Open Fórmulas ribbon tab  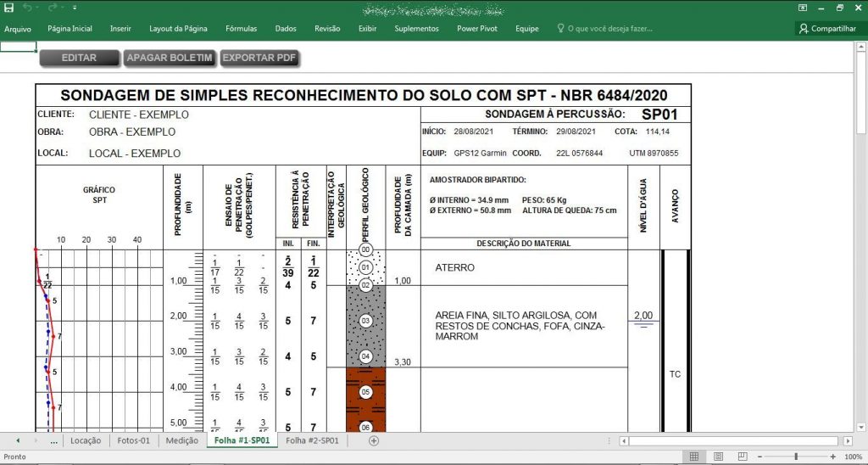pyautogui.click(x=242, y=29)
